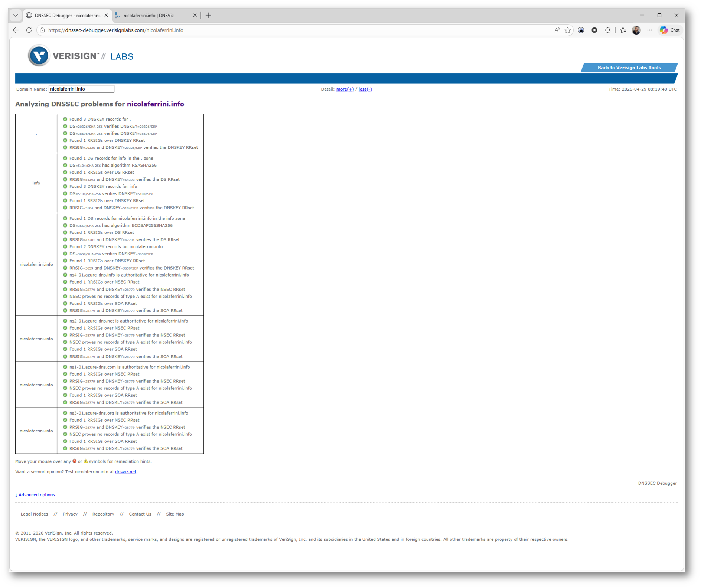Click the browser back arrow
The image size is (701, 588).
pos(16,30)
